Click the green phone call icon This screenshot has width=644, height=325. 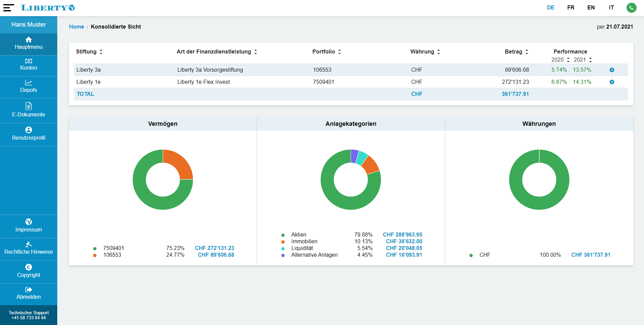point(631,8)
